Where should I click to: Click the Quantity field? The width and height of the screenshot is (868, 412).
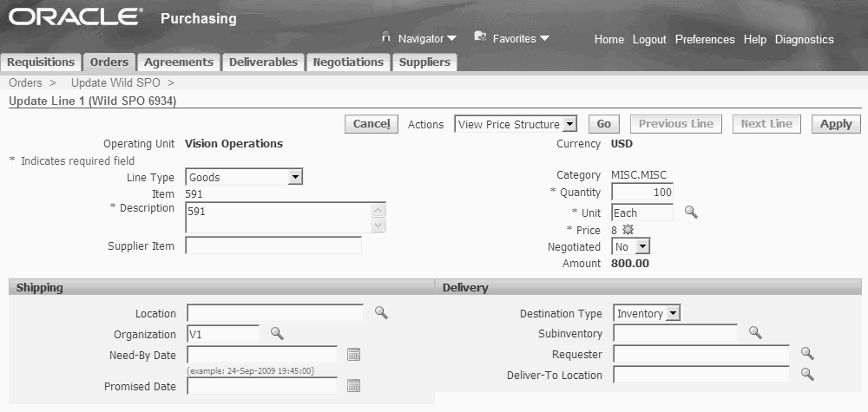click(x=642, y=192)
